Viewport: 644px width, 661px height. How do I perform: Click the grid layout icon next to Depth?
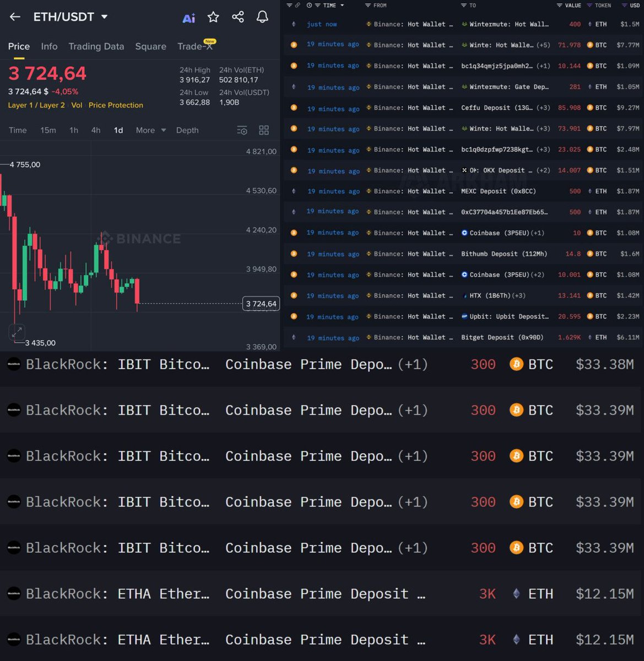(264, 130)
